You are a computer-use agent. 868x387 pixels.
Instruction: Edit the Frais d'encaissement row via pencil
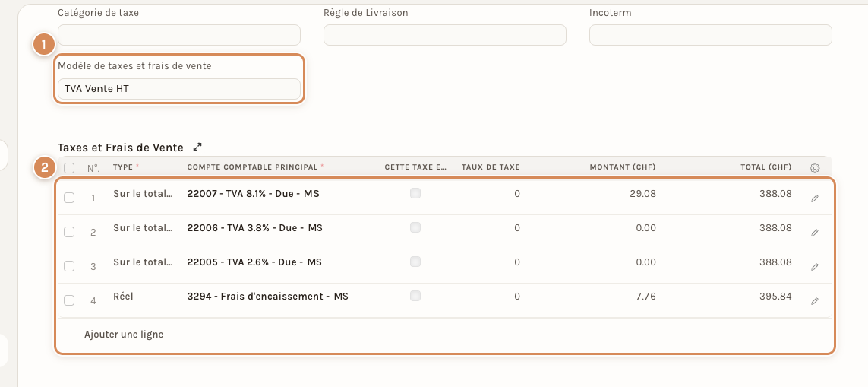(814, 302)
